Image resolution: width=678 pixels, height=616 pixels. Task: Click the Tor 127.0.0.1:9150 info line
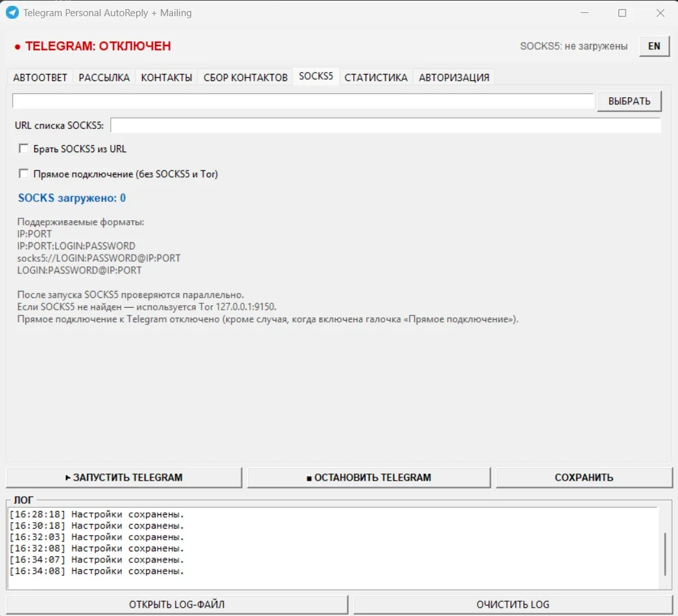pyautogui.click(x=146, y=306)
